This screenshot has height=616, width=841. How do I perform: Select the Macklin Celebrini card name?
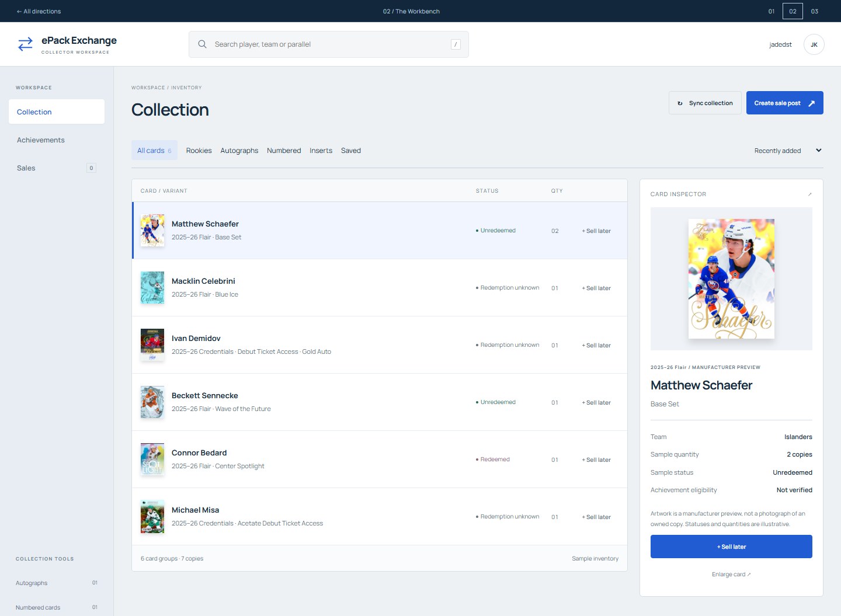(203, 281)
